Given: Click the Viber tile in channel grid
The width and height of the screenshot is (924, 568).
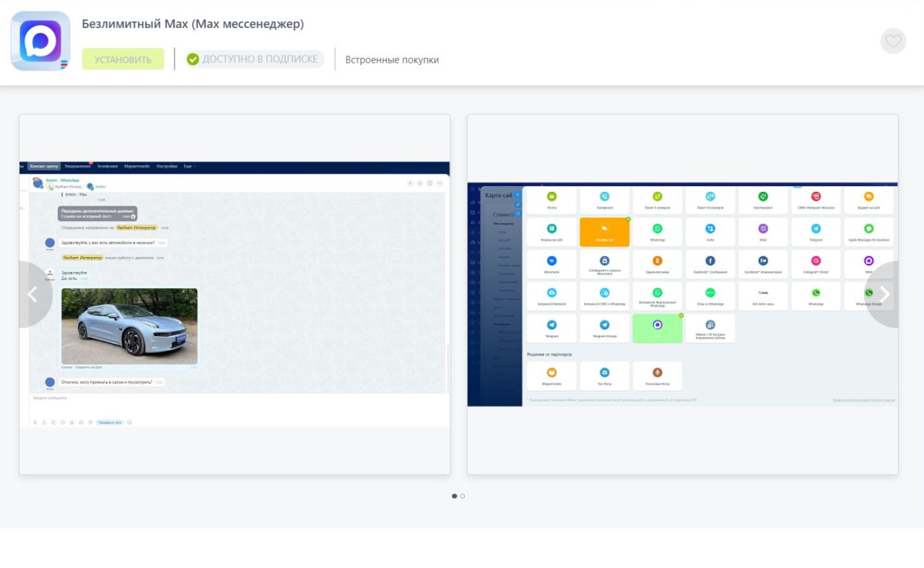Looking at the screenshot, I should (763, 232).
